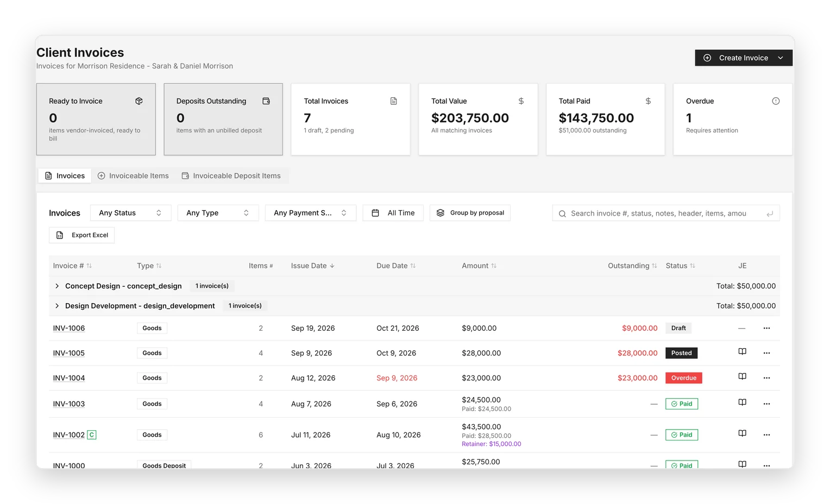This screenshot has height=504, width=830.
Task: Click the Total Invoices document icon
Action: click(x=394, y=101)
